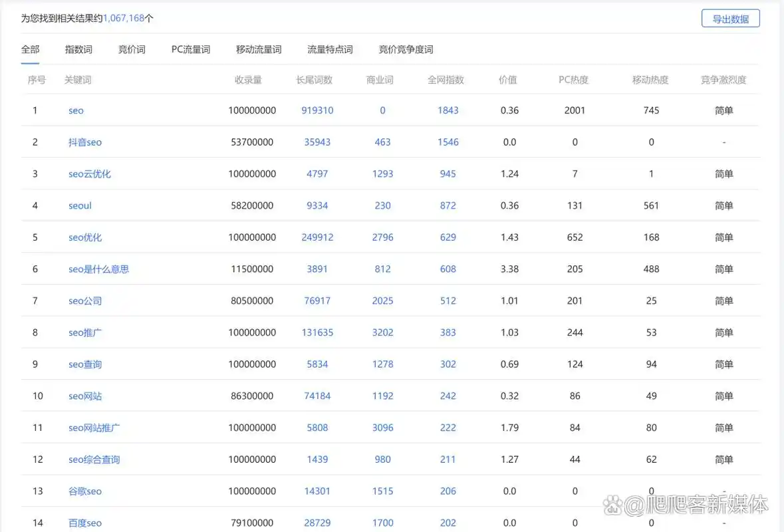Open 全网指数 1843 for seo
Viewport: 784px width, 532px height.
pos(448,110)
